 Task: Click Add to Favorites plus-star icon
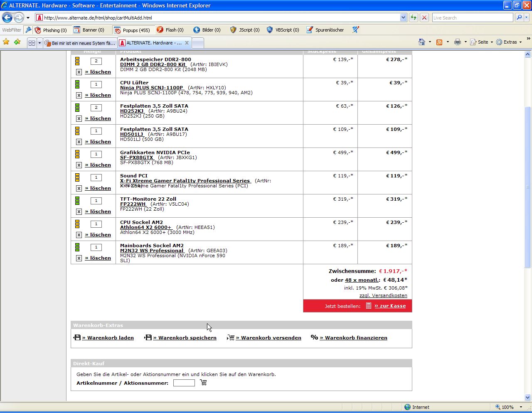[x=17, y=42]
